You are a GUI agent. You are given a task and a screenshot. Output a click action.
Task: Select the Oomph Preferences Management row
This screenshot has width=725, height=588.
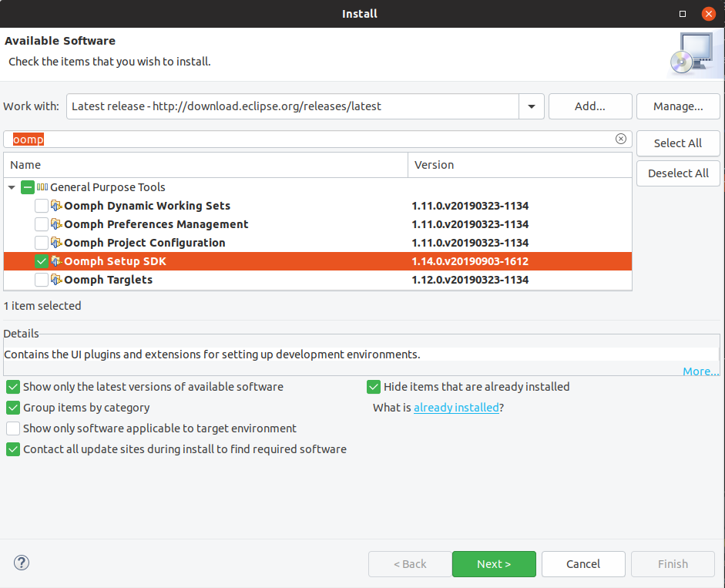317,224
